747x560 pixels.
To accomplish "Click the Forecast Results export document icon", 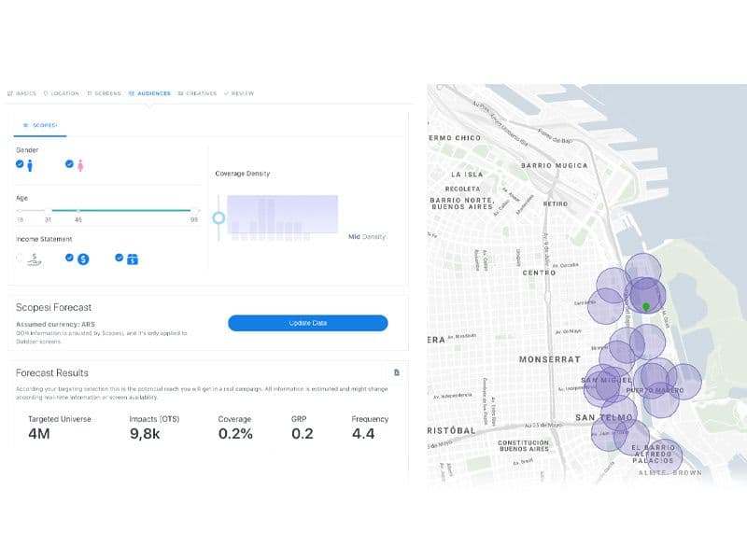I will [x=397, y=372].
